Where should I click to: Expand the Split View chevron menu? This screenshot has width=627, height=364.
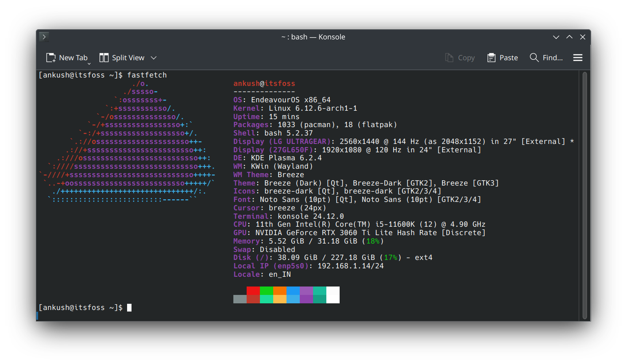[x=154, y=58]
